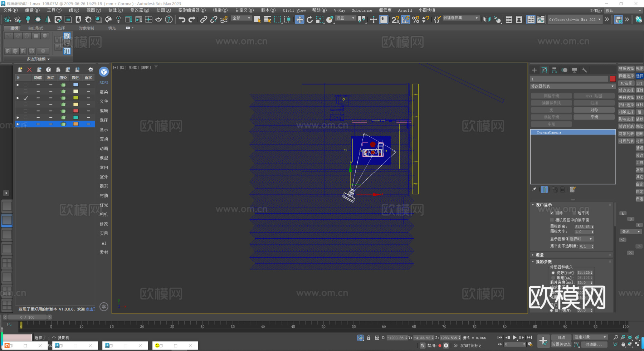Screen dimensions: 644x351
Task: Toggle the 地平线 checkbox
Action: [575, 213]
